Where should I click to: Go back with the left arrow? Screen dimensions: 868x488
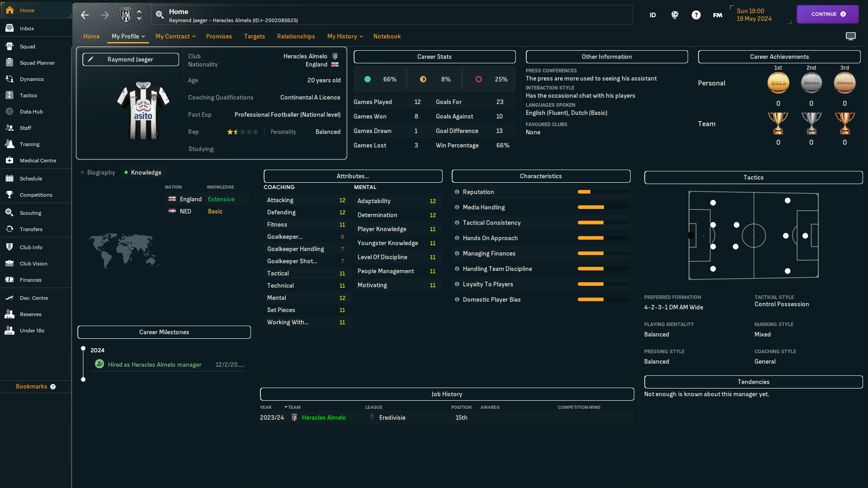pyautogui.click(x=85, y=15)
